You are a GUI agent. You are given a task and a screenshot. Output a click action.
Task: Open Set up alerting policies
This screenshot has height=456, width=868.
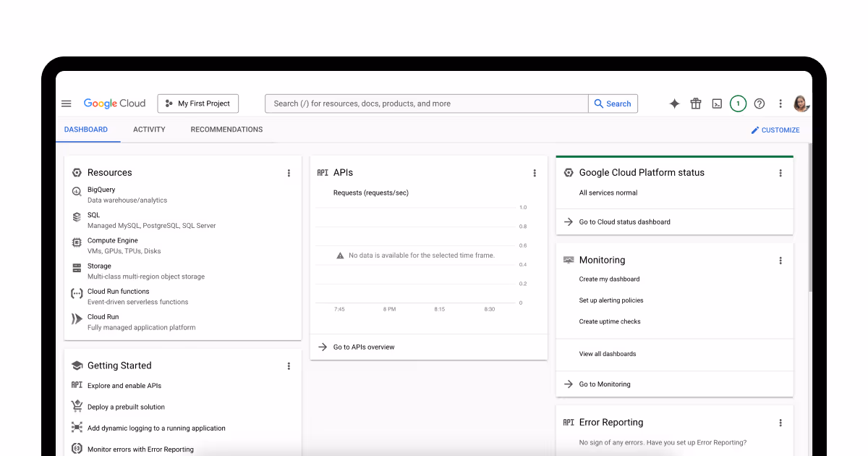pyautogui.click(x=611, y=300)
